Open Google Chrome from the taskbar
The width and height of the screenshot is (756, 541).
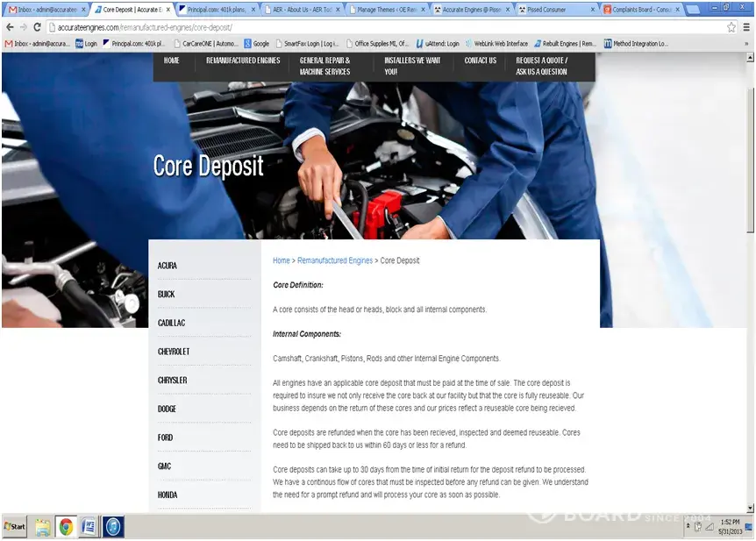pyautogui.click(x=66, y=526)
